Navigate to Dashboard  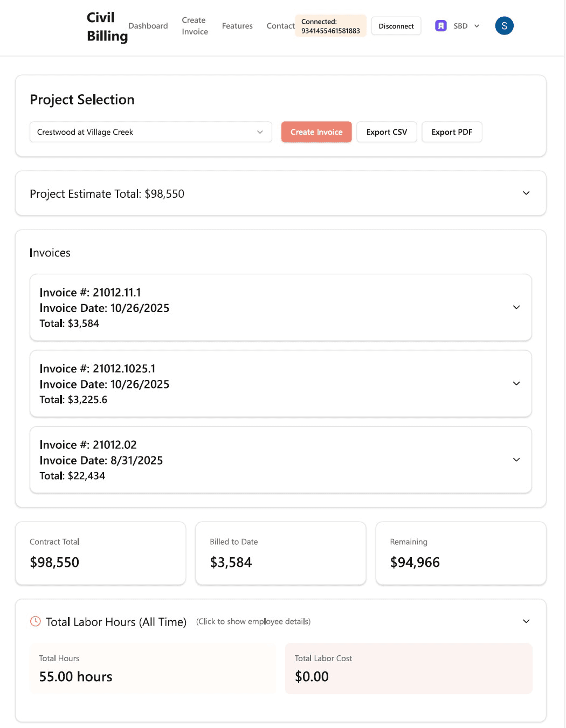coord(148,25)
